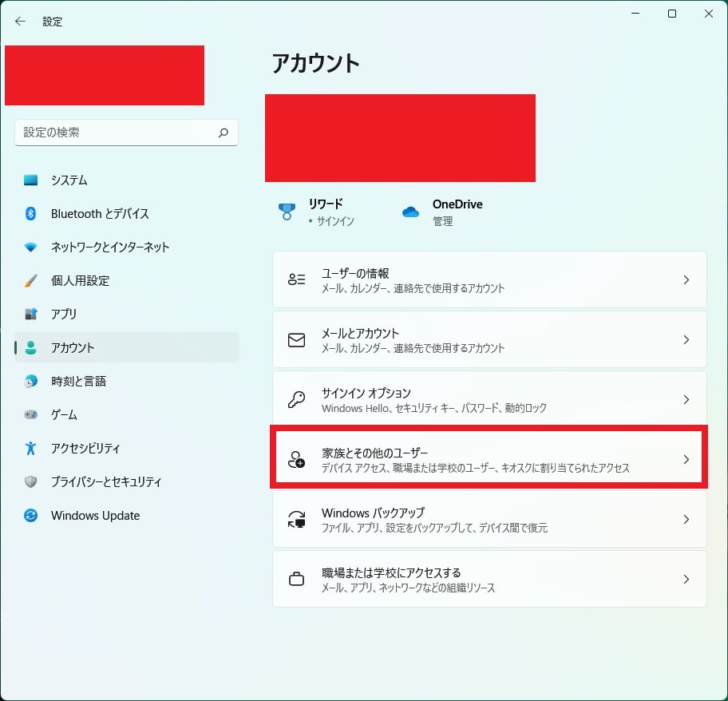Select ゲーム in the sidebar

[x=127, y=414]
